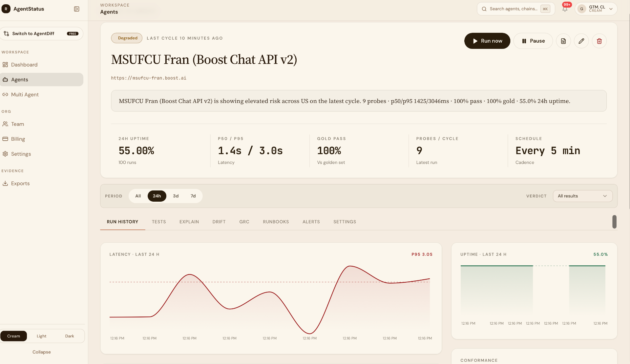Open Exports page
This screenshot has height=364, width=630.
click(x=42, y=183)
